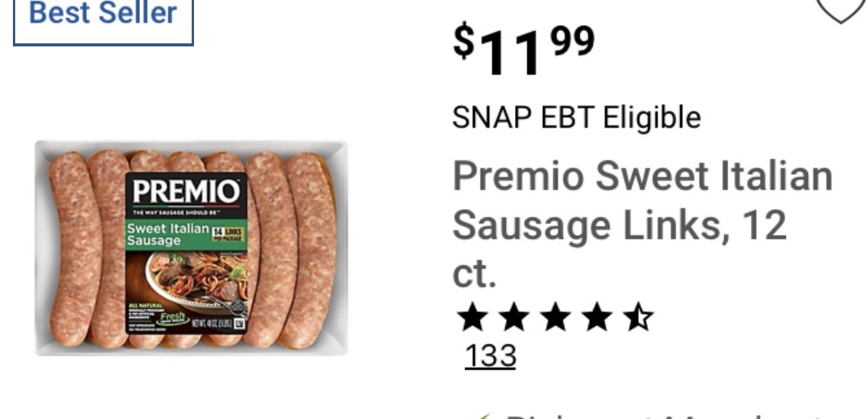
Task: Click the Fresh badge on the package
Action: click(x=173, y=319)
